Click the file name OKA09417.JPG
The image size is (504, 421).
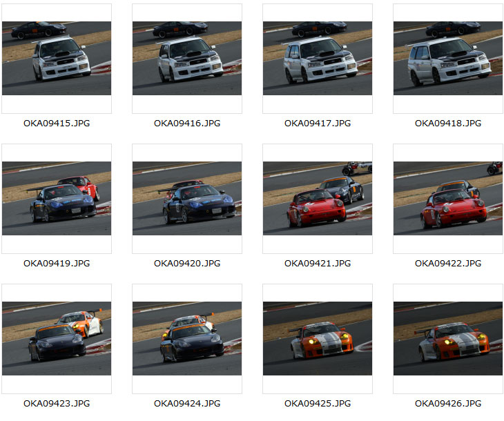(x=318, y=124)
